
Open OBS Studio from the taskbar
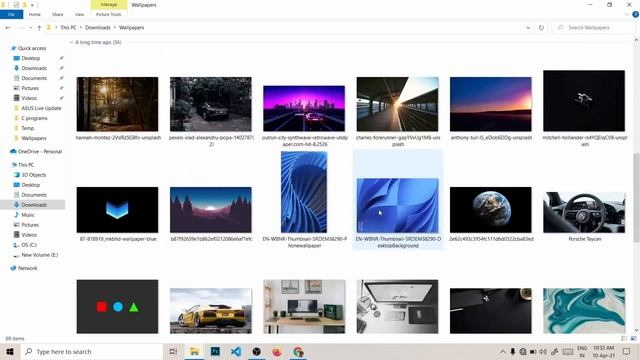(257, 351)
